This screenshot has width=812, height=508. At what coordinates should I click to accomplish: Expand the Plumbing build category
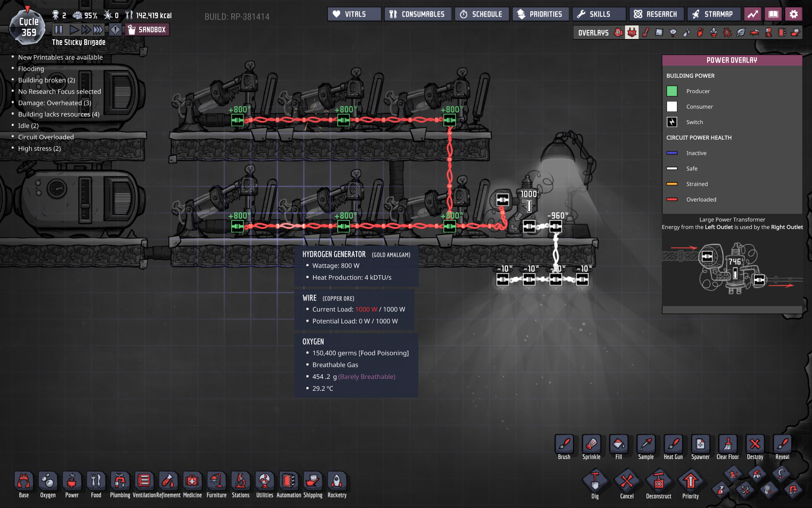(120, 482)
